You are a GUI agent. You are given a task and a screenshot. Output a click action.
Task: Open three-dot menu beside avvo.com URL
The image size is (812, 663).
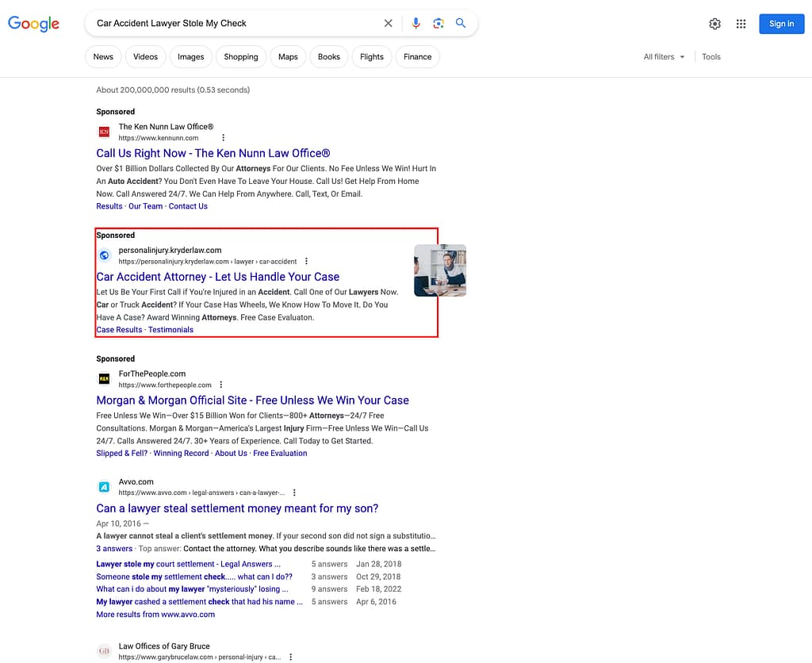(x=294, y=492)
